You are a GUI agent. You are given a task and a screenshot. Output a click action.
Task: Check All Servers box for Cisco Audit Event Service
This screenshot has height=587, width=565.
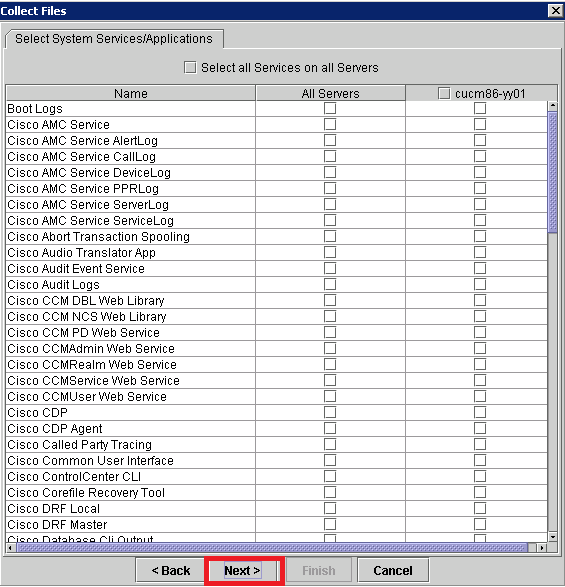tap(330, 268)
